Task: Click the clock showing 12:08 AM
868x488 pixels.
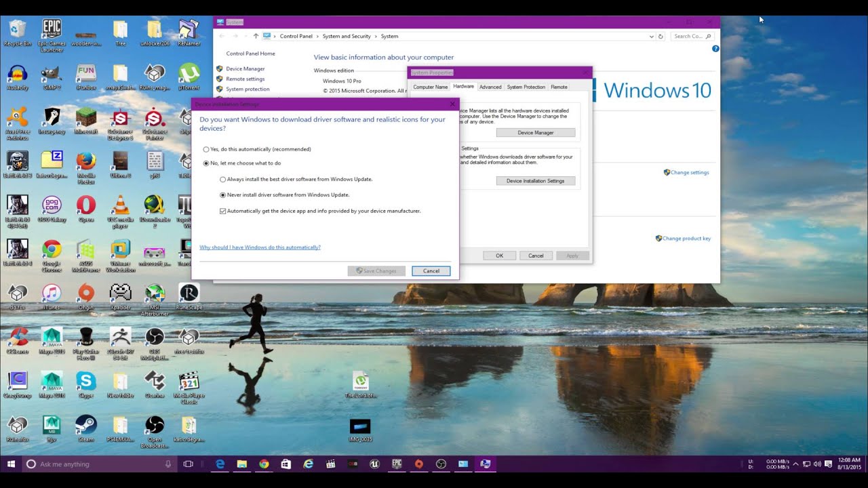Action: (849, 464)
